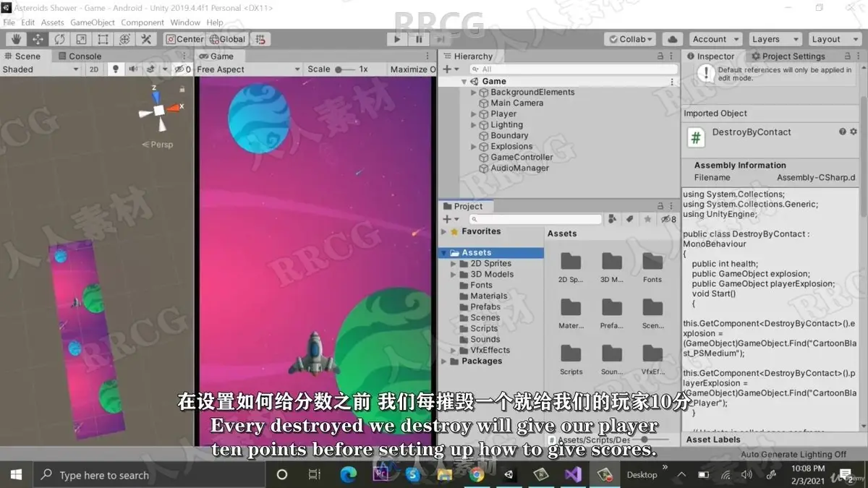Switch to the Console tab

pyautogui.click(x=79, y=56)
